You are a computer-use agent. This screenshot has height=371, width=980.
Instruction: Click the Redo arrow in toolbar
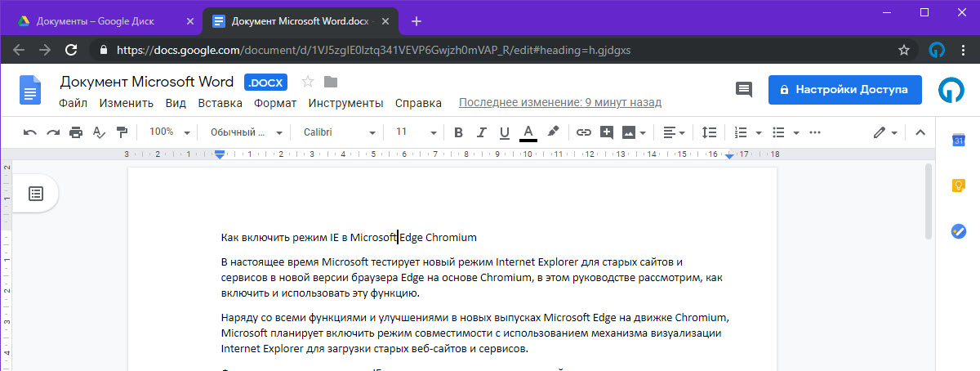tap(53, 132)
